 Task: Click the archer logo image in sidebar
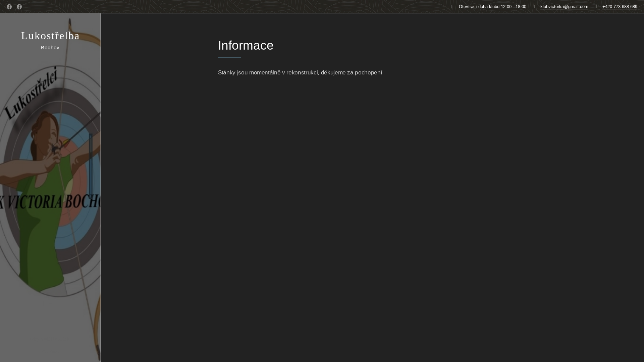click(50, 188)
